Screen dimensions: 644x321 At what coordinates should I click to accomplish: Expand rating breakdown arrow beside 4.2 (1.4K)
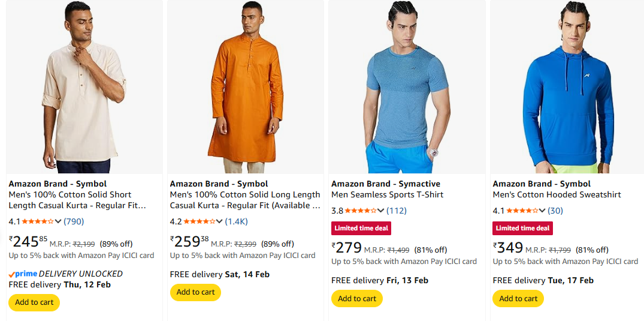(220, 221)
